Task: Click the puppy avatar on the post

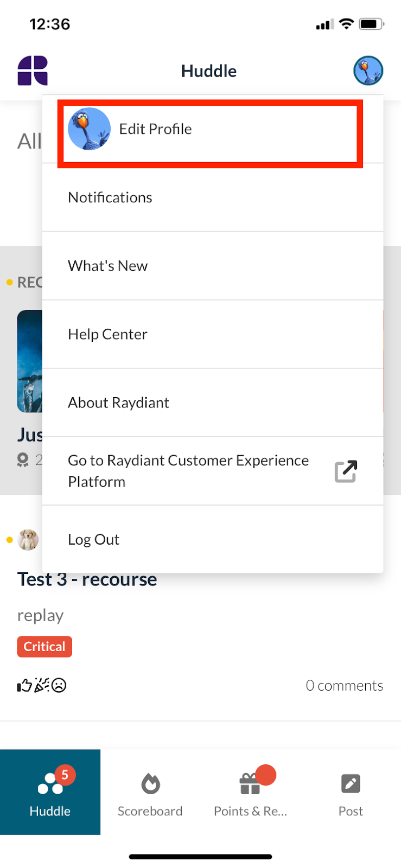Action: [x=28, y=540]
